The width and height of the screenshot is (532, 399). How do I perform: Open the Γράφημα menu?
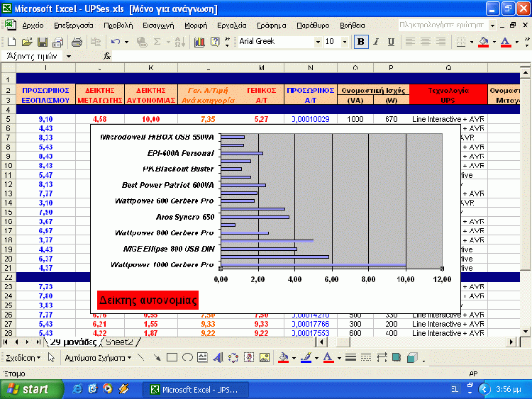[x=272, y=26]
